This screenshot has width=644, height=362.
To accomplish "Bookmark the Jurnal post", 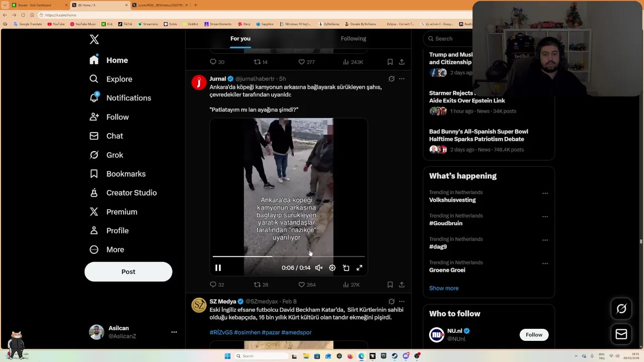I will click(x=390, y=285).
